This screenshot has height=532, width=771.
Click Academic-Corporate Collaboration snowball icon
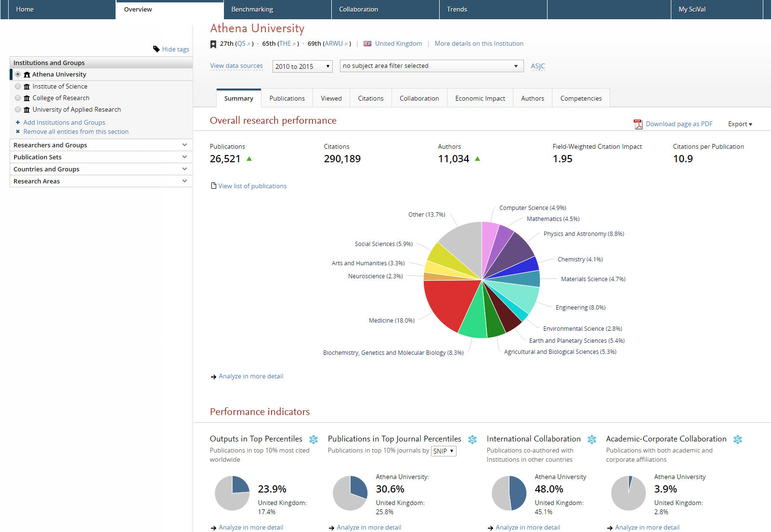[738, 440]
